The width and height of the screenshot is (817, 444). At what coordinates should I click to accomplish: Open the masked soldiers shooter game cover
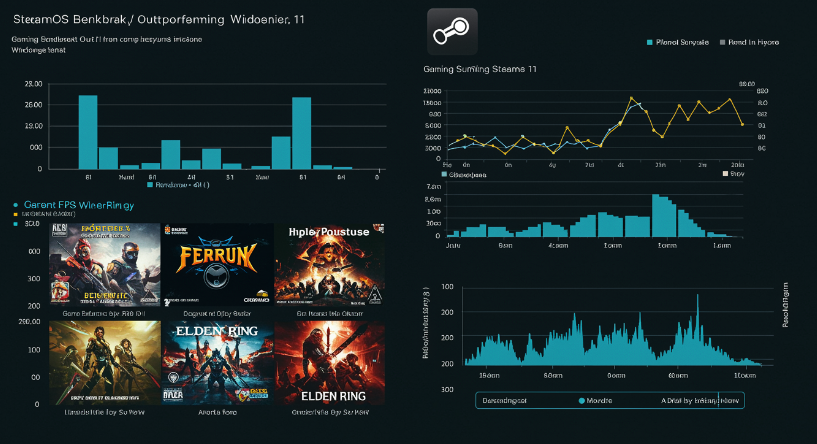(x=105, y=264)
